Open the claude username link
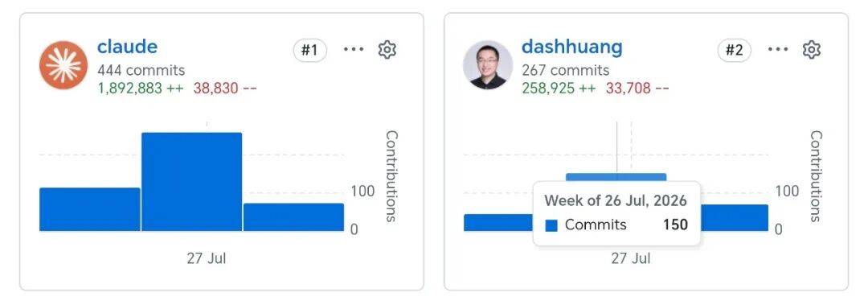 [127, 47]
